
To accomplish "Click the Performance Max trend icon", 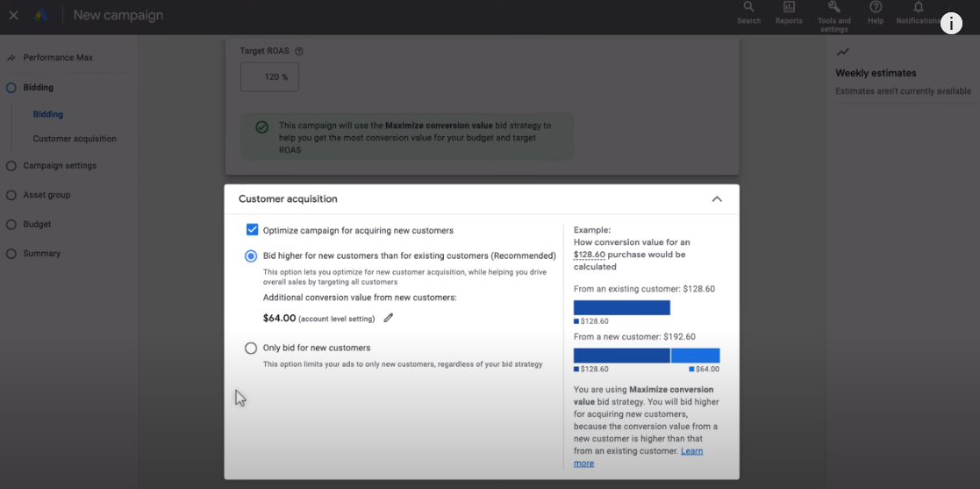I will [11, 58].
